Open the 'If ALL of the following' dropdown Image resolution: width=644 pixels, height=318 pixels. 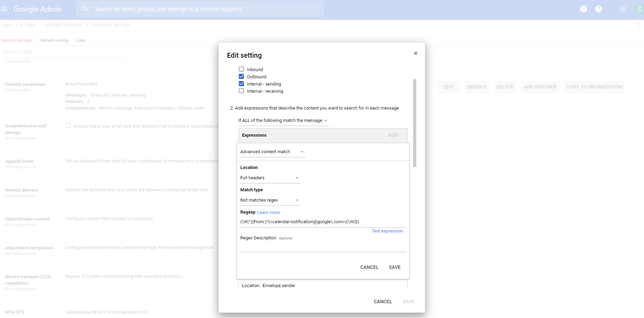click(283, 121)
